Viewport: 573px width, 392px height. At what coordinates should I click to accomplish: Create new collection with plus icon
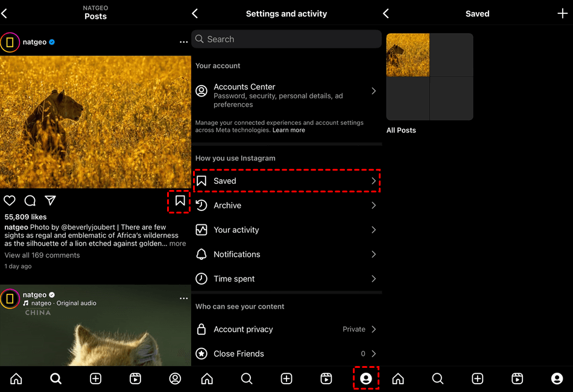pos(562,14)
